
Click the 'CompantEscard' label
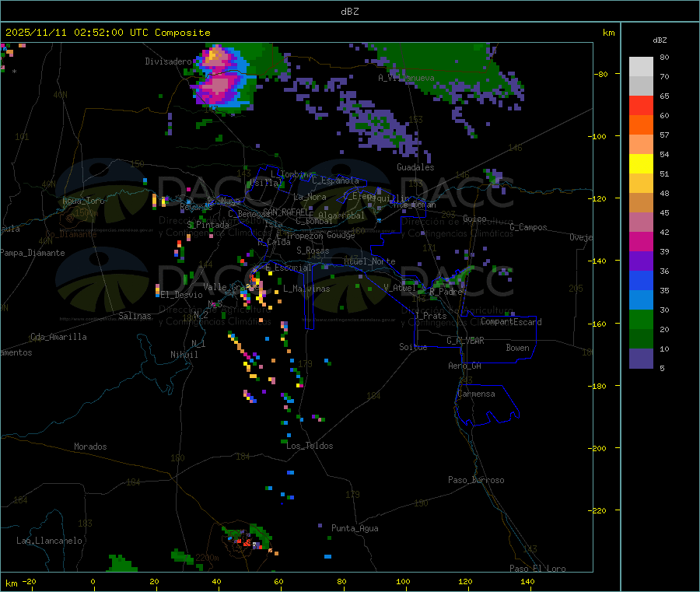[x=511, y=322]
